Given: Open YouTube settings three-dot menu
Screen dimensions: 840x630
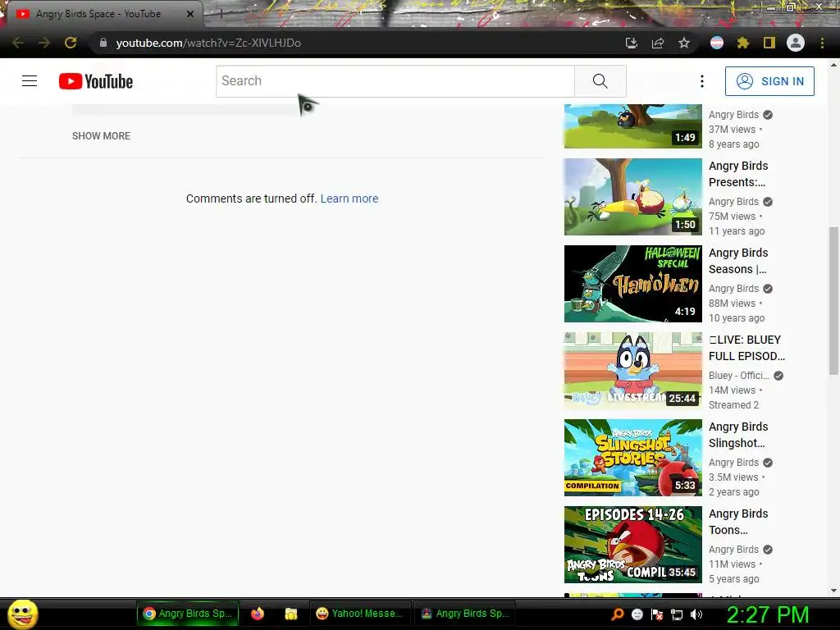Looking at the screenshot, I should click(702, 81).
